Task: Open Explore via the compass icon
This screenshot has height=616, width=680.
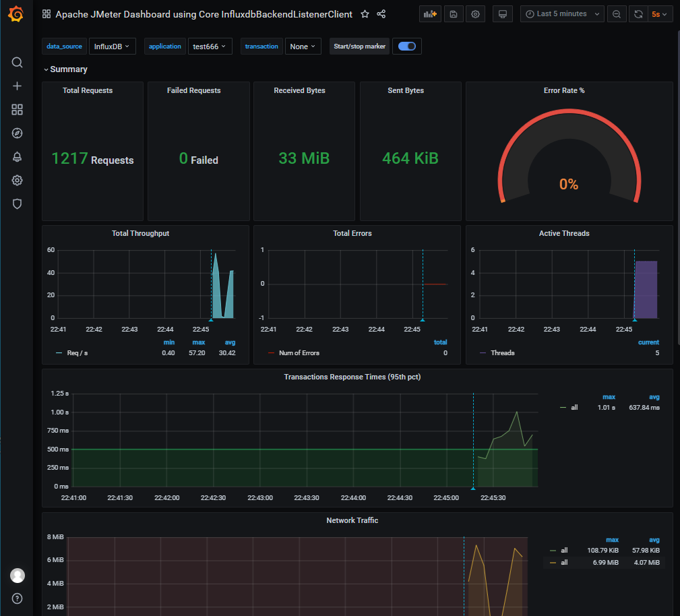Action: [x=17, y=133]
